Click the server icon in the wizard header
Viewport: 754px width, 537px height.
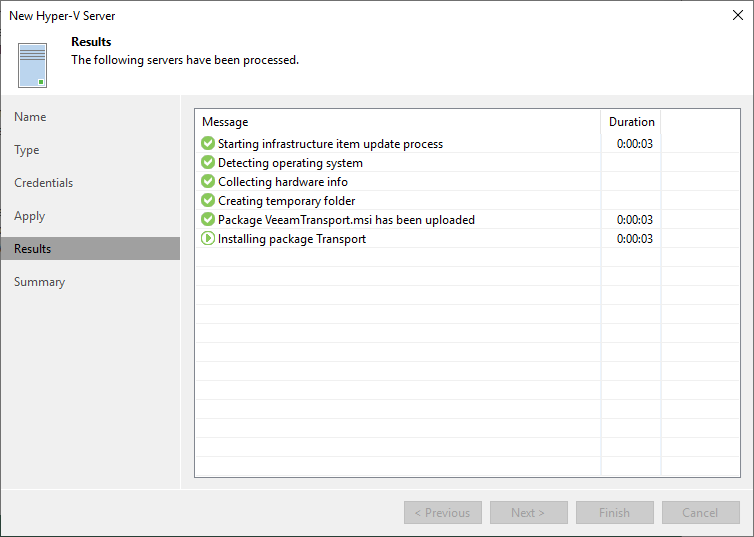(x=32, y=65)
